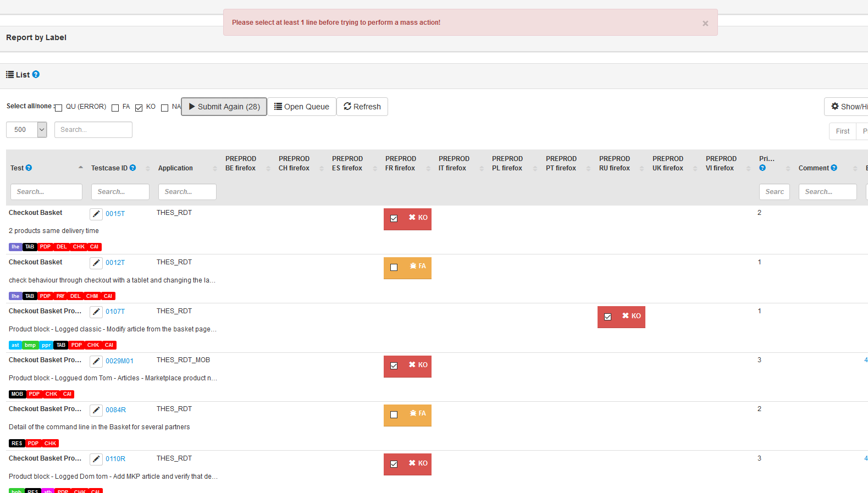This screenshot has width=868, height=493.
Task: Edit testcase 0015T with pencil icon
Action: click(x=96, y=214)
